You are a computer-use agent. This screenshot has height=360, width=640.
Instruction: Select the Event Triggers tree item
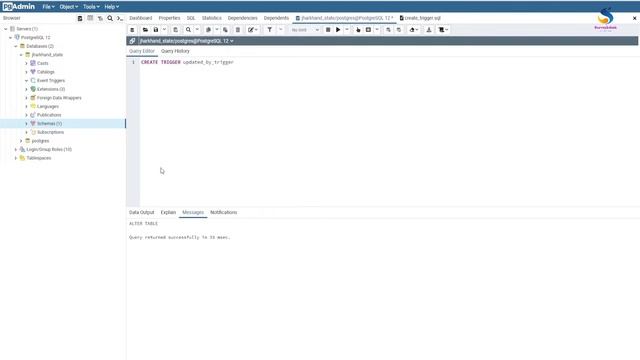[x=51, y=81]
